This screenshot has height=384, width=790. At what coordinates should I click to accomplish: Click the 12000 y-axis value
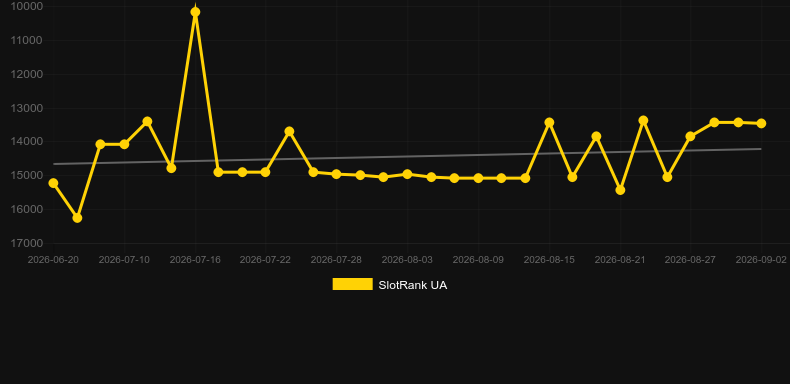click(x=27, y=74)
